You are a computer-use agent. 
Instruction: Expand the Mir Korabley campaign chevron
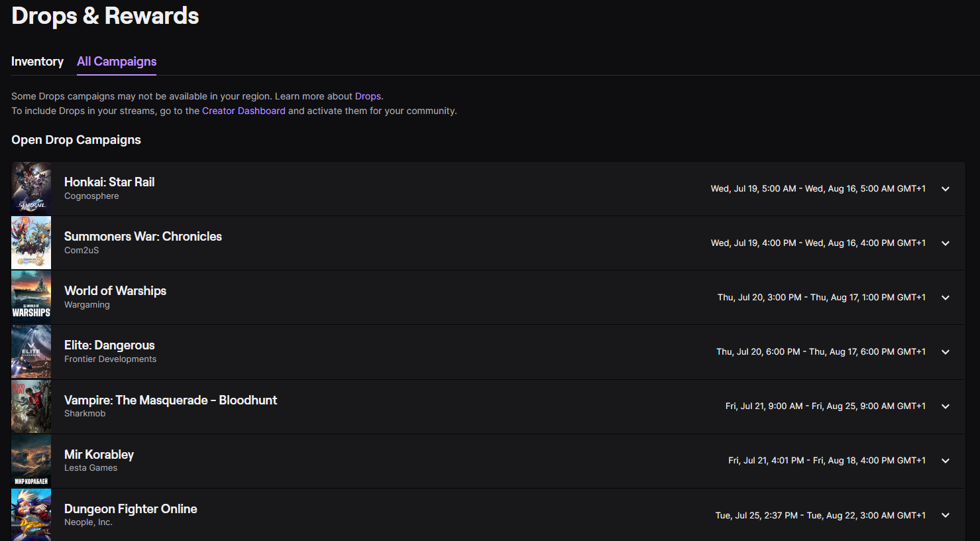click(x=946, y=461)
